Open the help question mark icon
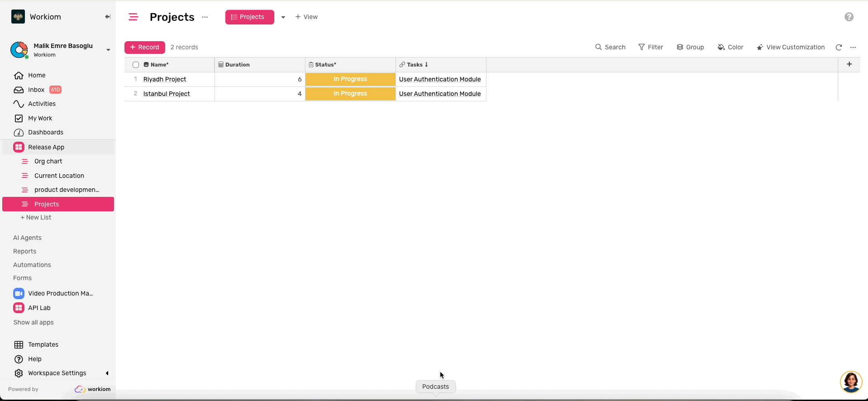 point(849,17)
